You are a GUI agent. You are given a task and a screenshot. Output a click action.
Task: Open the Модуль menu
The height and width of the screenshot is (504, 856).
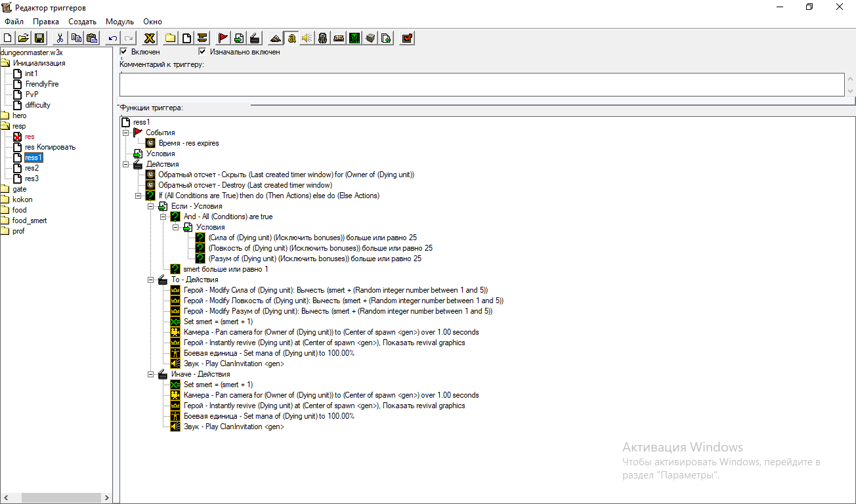click(x=119, y=22)
